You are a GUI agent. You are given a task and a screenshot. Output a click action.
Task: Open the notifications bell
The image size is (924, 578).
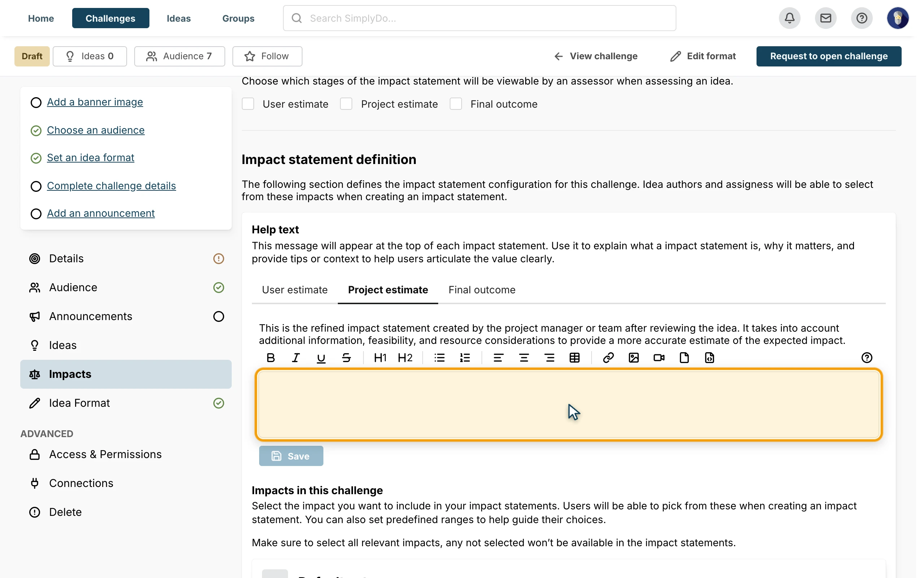790,18
